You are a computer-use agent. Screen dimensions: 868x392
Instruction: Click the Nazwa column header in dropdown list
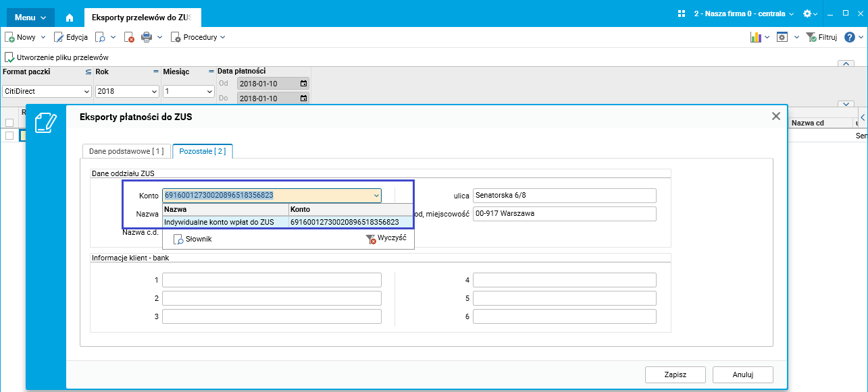(x=225, y=210)
